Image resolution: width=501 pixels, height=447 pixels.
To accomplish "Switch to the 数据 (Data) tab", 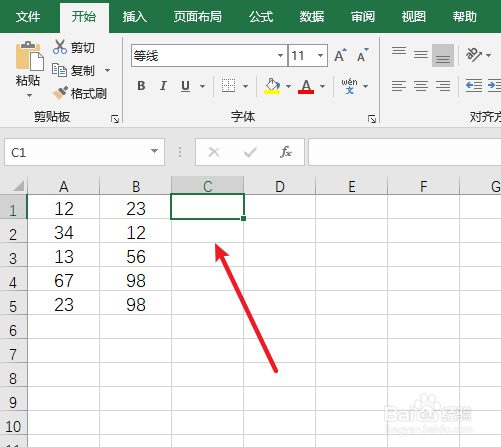I will click(x=312, y=17).
